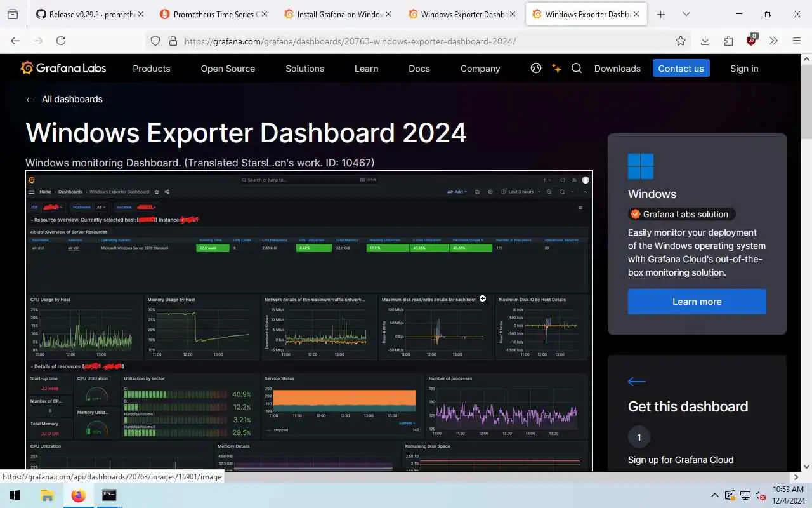
Task: Switch to Firefox in the taskbar
Action: (x=78, y=495)
